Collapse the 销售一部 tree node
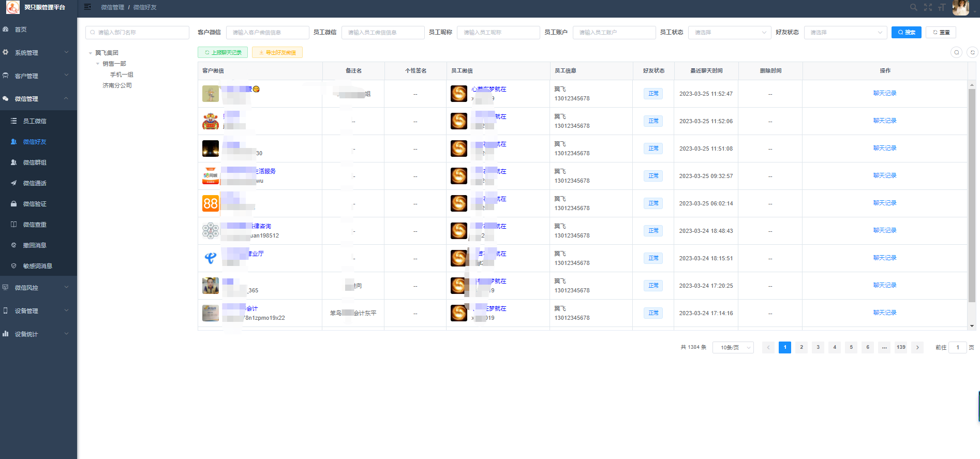 pyautogui.click(x=98, y=64)
